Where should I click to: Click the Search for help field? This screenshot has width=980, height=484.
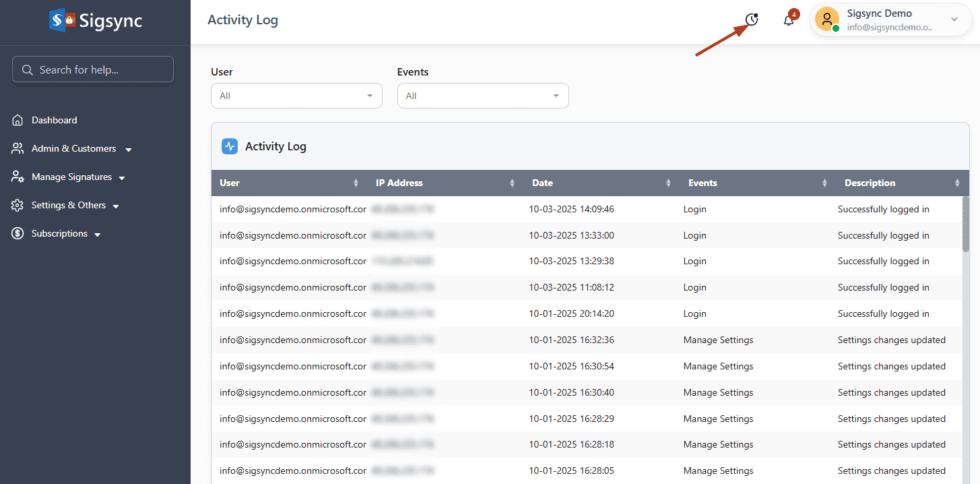tap(93, 69)
